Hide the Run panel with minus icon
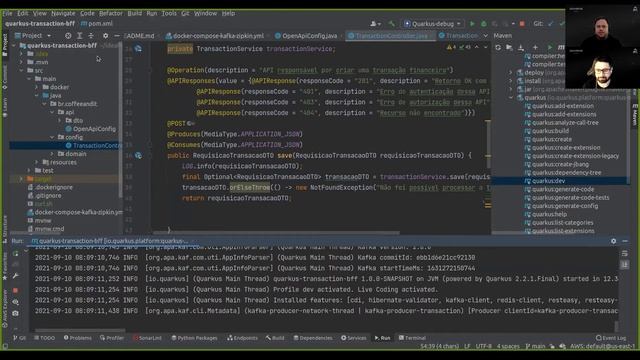The image size is (640, 360). click(x=625, y=241)
